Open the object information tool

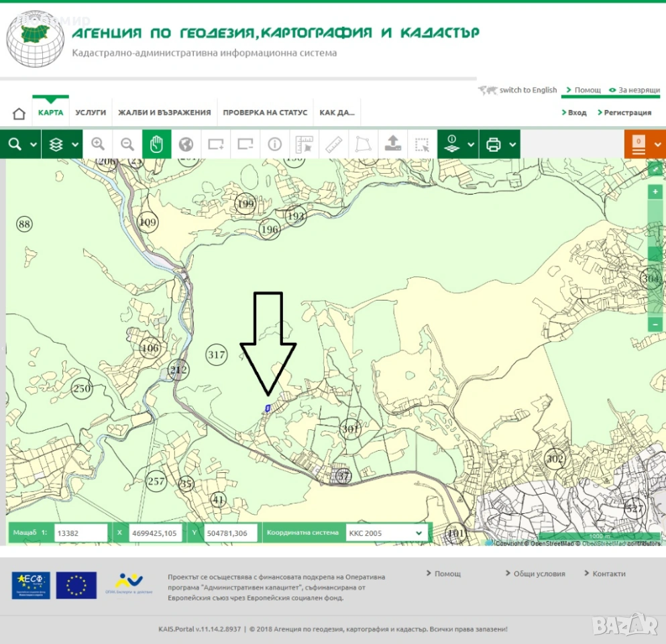point(274,144)
